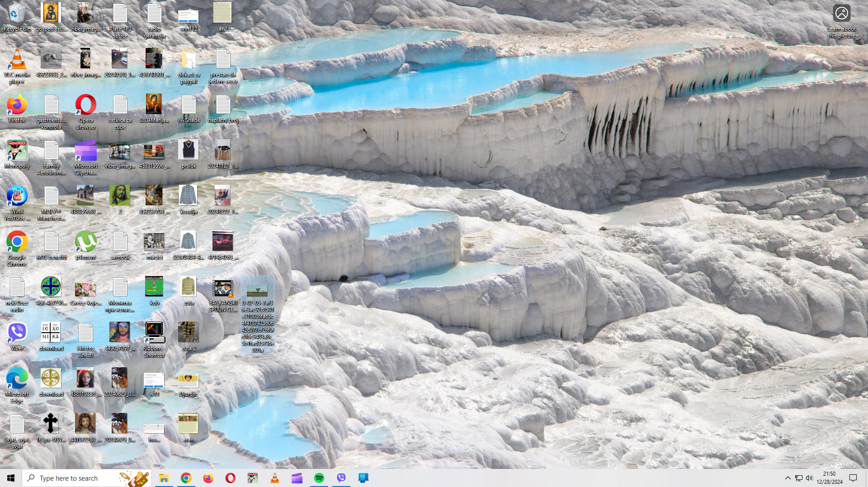Select the Opera Browser desktop shortcut
The width and height of the screenshot is (868, 487).
point(86,112)
